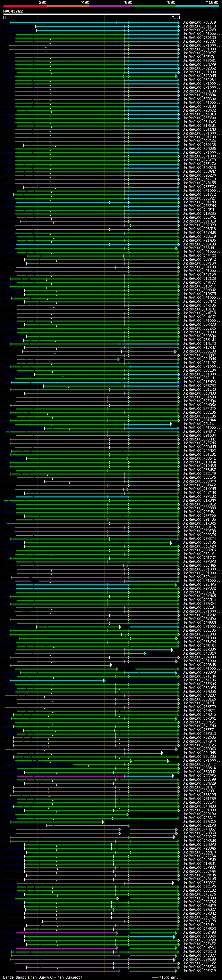The image size is (222, 980).
Task: Click the cyan alignment bar of UniRef100_A8JGI9
Action: [x=95, y=23]
